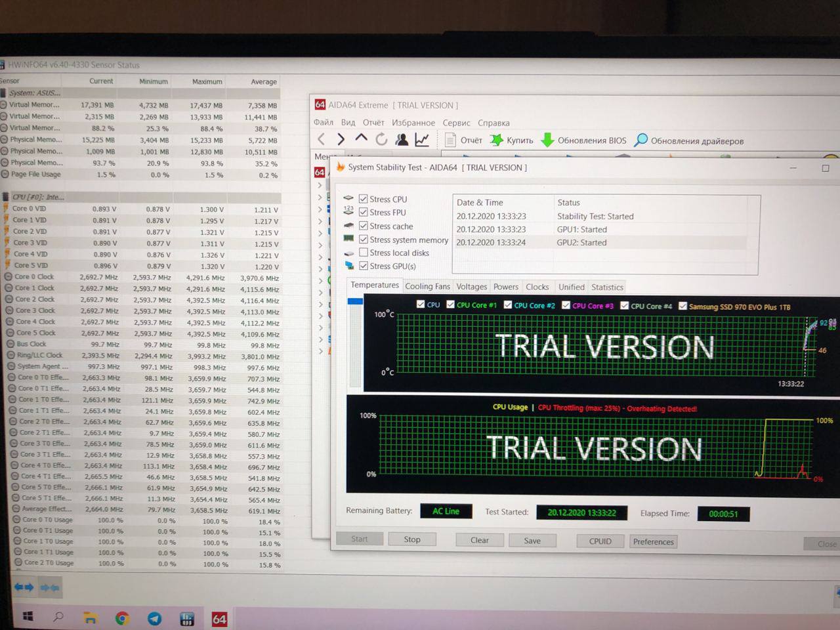Toggle the Stress system memory checkbox
Image resolution: width=840 pixels, height=630 pixels.
(364, 240)
